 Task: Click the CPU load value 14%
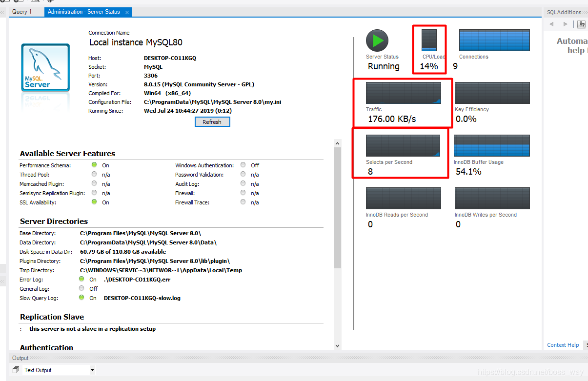coord(429,66)
